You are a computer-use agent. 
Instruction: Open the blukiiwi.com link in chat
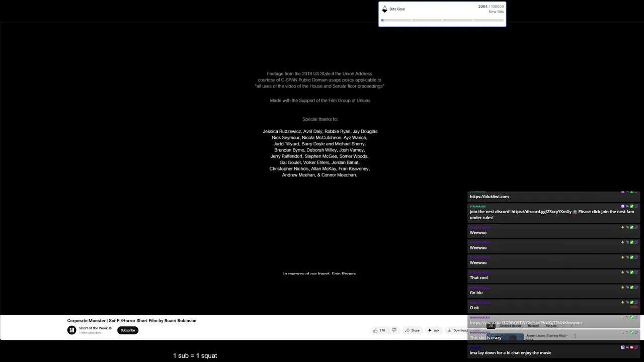(489, 197)
